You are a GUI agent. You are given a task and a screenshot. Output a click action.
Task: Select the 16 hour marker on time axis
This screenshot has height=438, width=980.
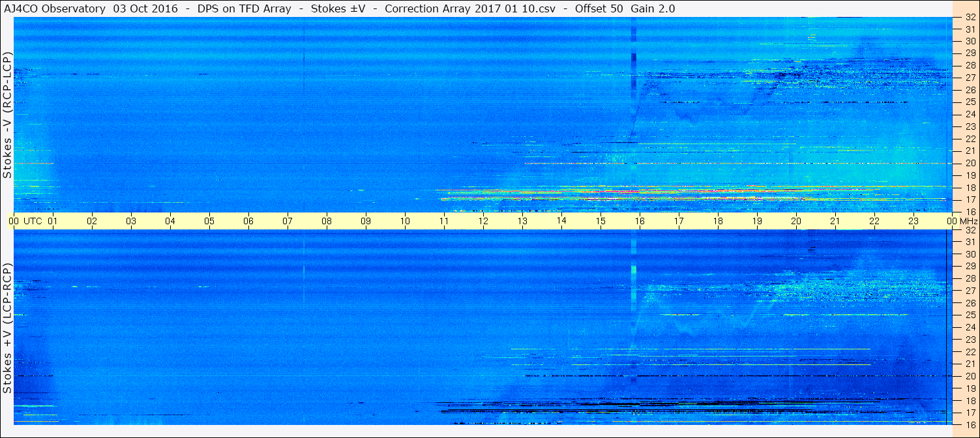[639, 221]
